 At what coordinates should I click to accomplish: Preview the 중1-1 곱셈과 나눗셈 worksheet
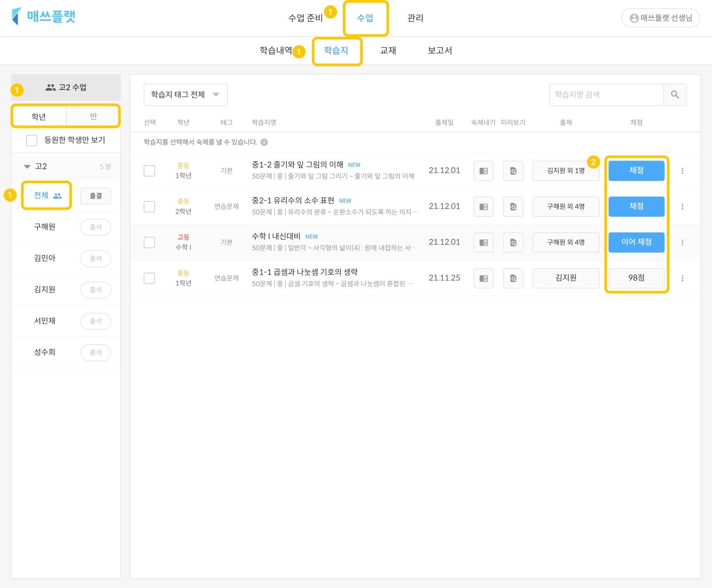pos(513,278)
